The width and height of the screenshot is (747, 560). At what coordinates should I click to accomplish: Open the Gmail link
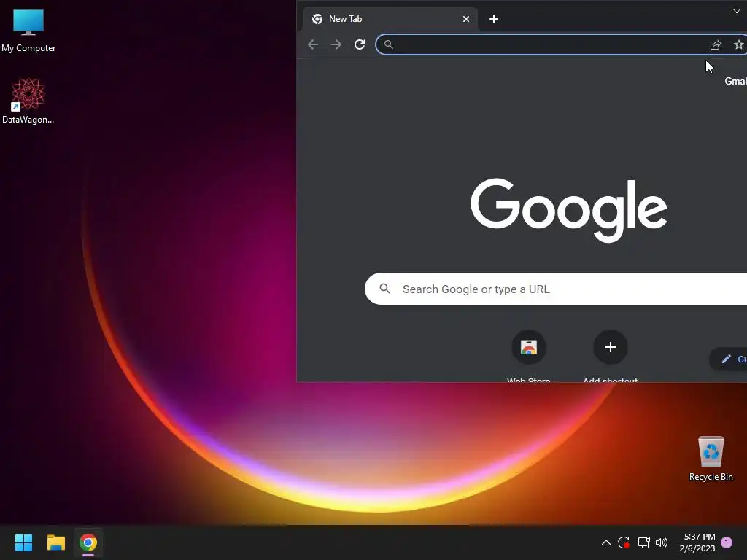coord(735,82)
